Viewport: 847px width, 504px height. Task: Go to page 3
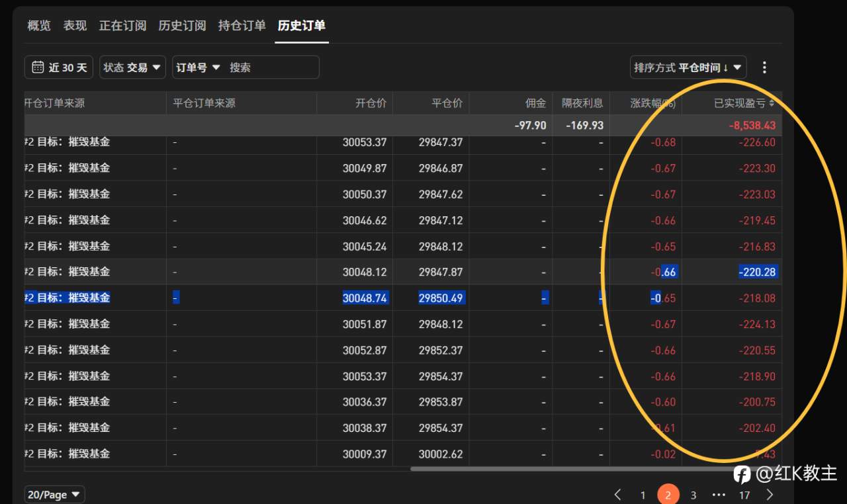pos(693,495)
